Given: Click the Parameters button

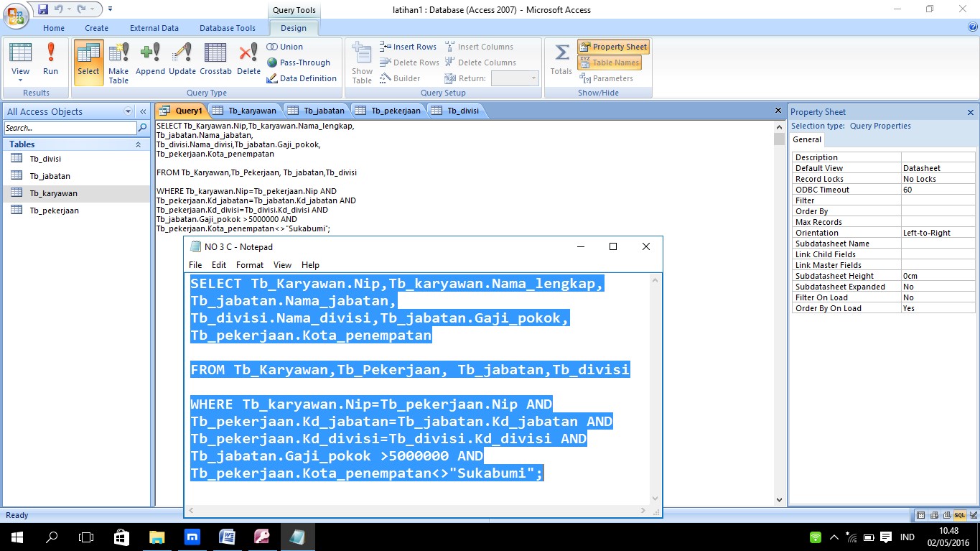Looking at the screenshot, I should pos(607,78).
